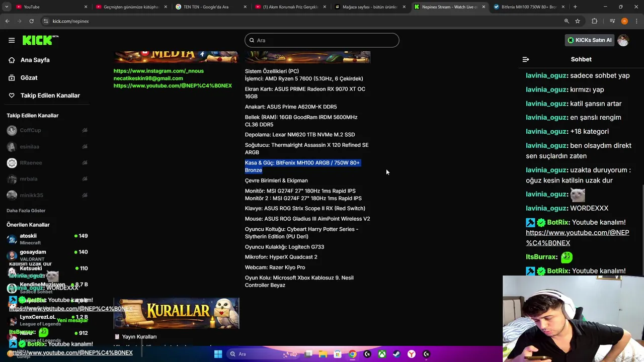The height and width of the screenshot is (362, 644).
Task: Open Yandex browser from the taskbar
Action: 412,354
